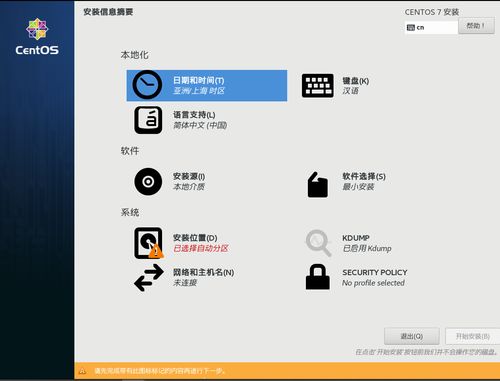The image size is (500, 381).
Task: Click the installation source disc icon
Action: 148,181
